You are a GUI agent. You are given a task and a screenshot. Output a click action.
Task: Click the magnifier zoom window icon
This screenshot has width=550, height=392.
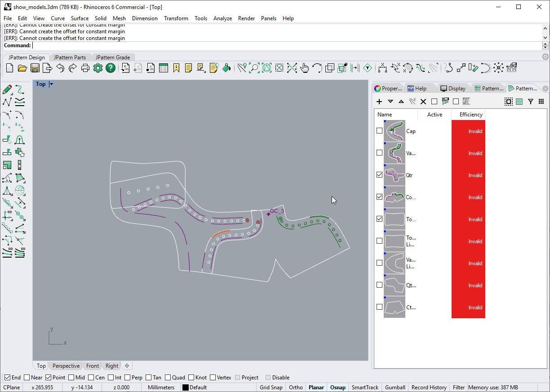[x=254, y=68]
